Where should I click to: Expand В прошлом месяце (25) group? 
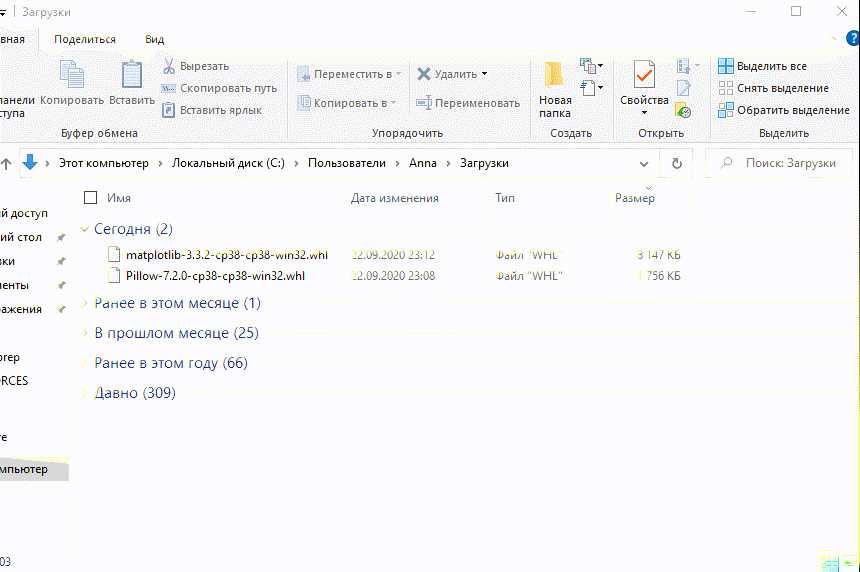84,333
